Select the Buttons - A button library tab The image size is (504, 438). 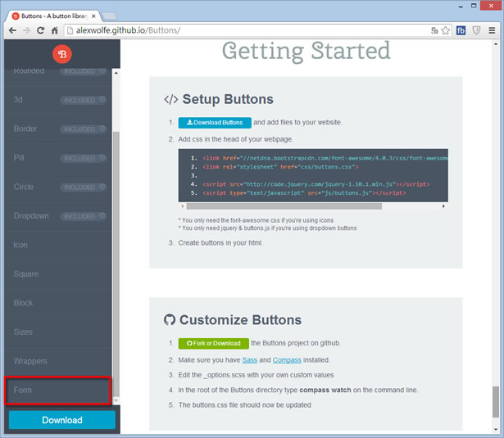(x=54, y=16)
